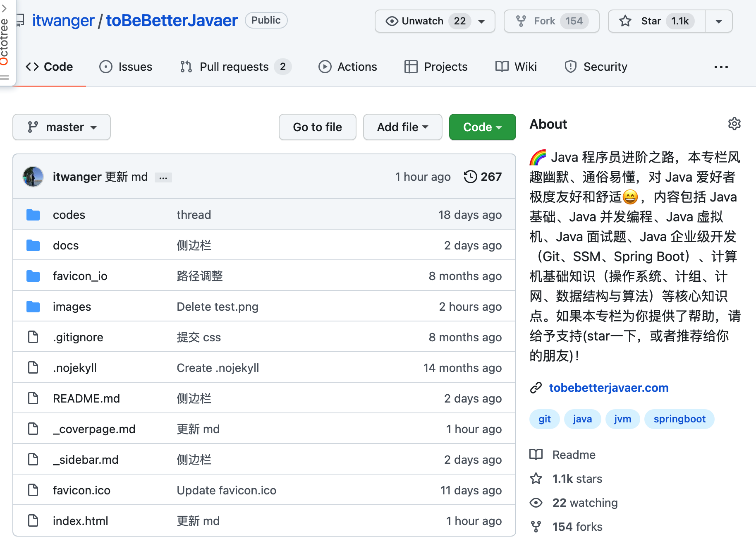This screenshot has width=756, height=537.
Task: Open the tobebetterjavaer.com link
Action: tap(608, 388)
